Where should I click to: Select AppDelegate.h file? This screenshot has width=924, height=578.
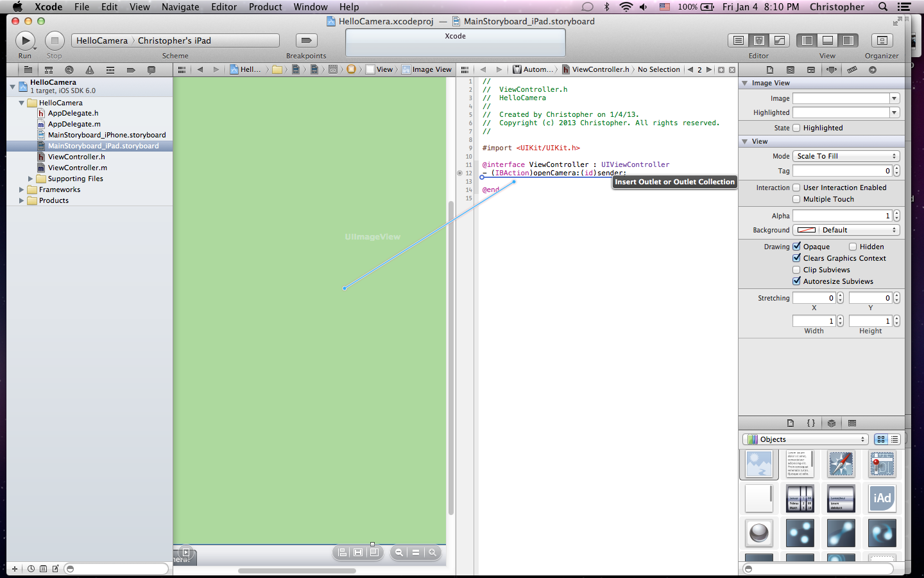coord(73,113)
